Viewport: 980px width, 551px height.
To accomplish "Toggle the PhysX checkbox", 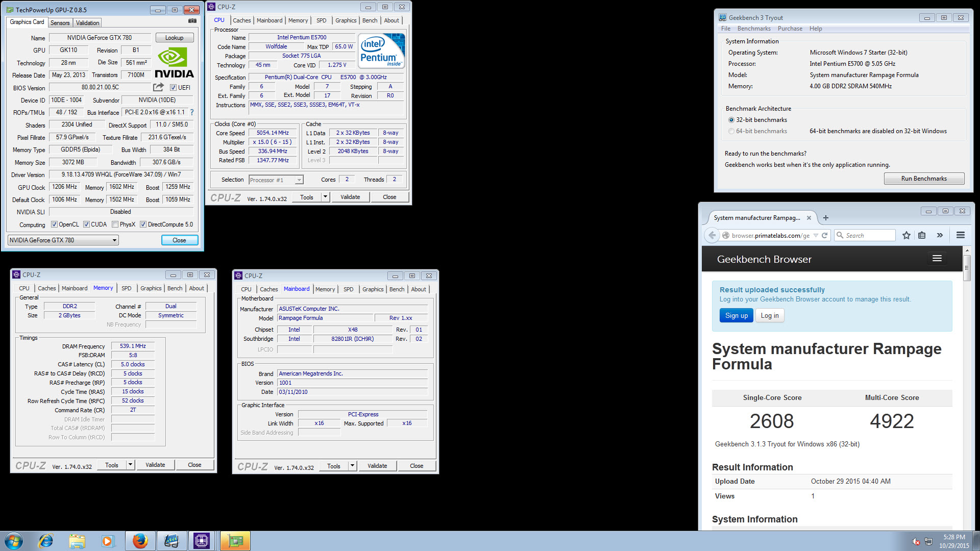I will [115, 224].
